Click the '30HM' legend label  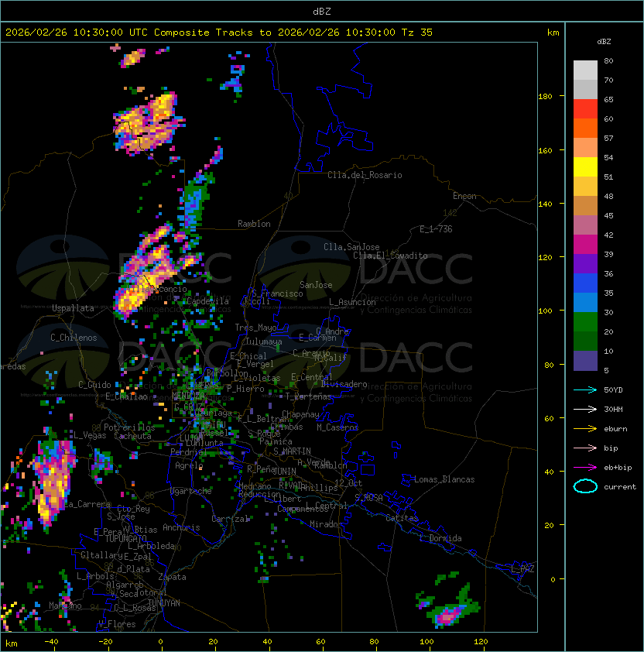coord(613,409)
